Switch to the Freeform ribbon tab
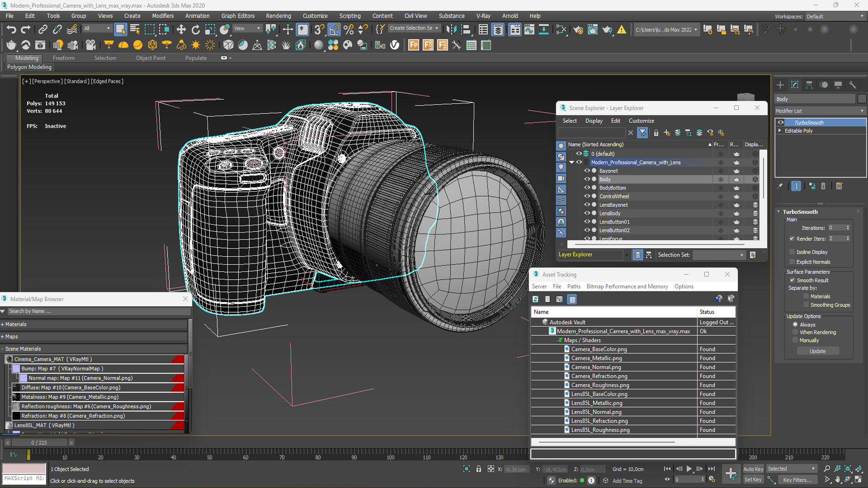 point(63,58)
